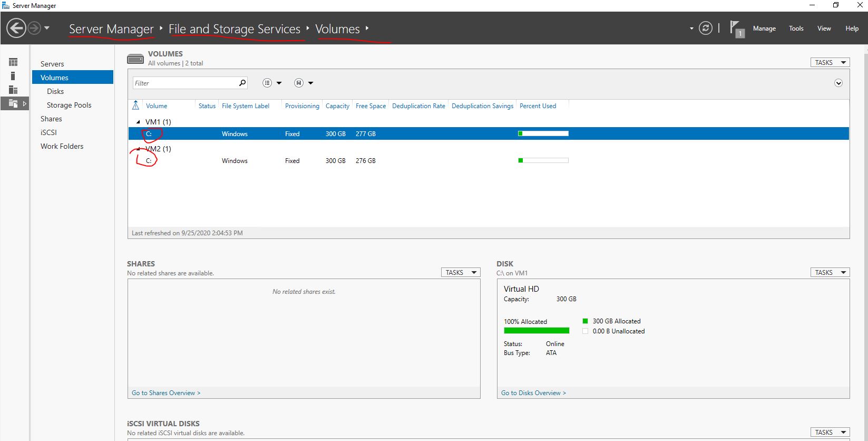
Task: Sort by Status column header
Action: tap(207, 106)
